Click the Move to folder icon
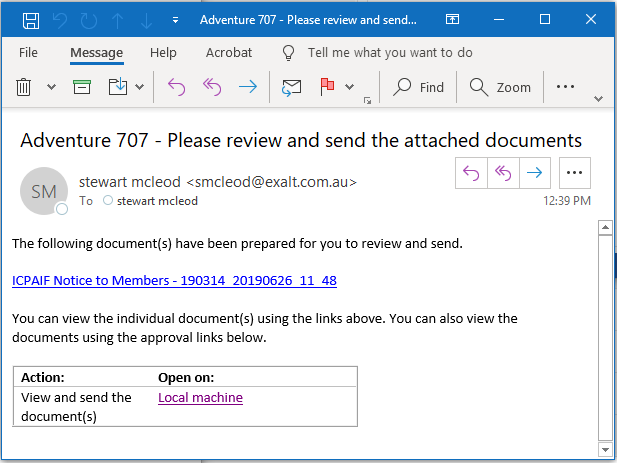Screen dimensions: 617x463 pyautogui.click(x=118, y=87)
